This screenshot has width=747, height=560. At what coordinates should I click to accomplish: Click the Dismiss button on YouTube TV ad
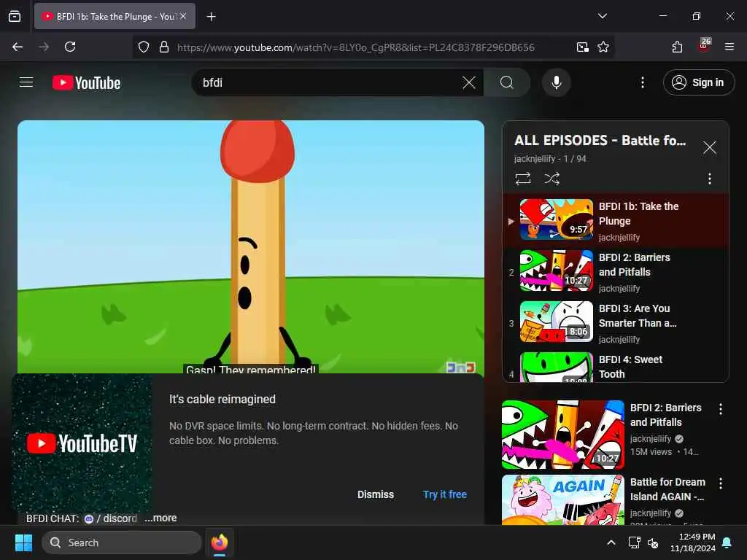[x=376, y=494]
